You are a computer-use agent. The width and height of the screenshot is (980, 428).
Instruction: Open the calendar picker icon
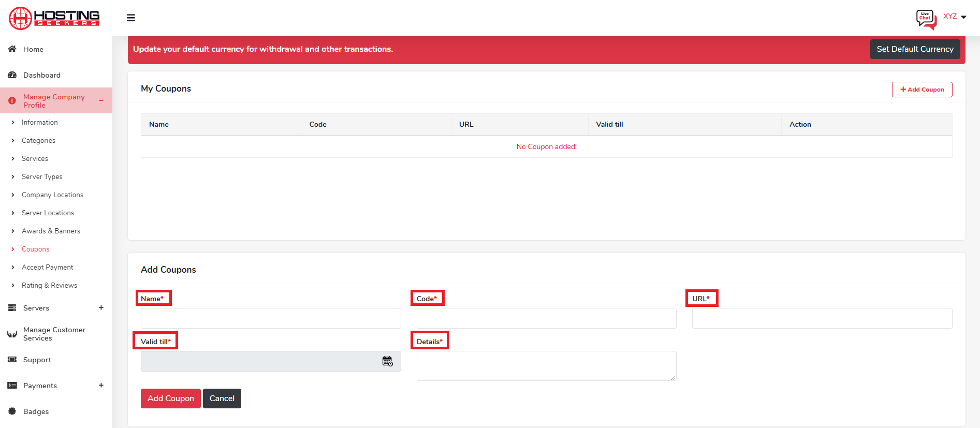388,361
